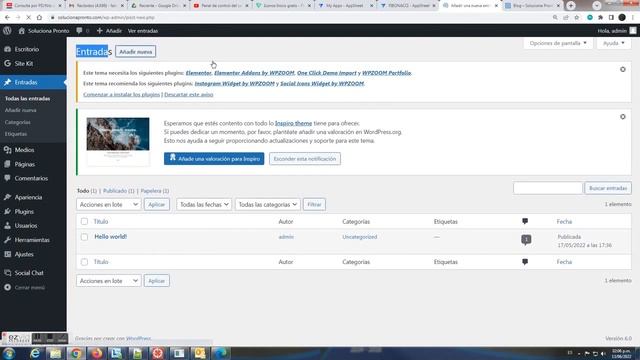Open bottom Acciones en lote dropdown
This screenshot has width=640, height=360.
pyautogui.click(x=108, y=281)
